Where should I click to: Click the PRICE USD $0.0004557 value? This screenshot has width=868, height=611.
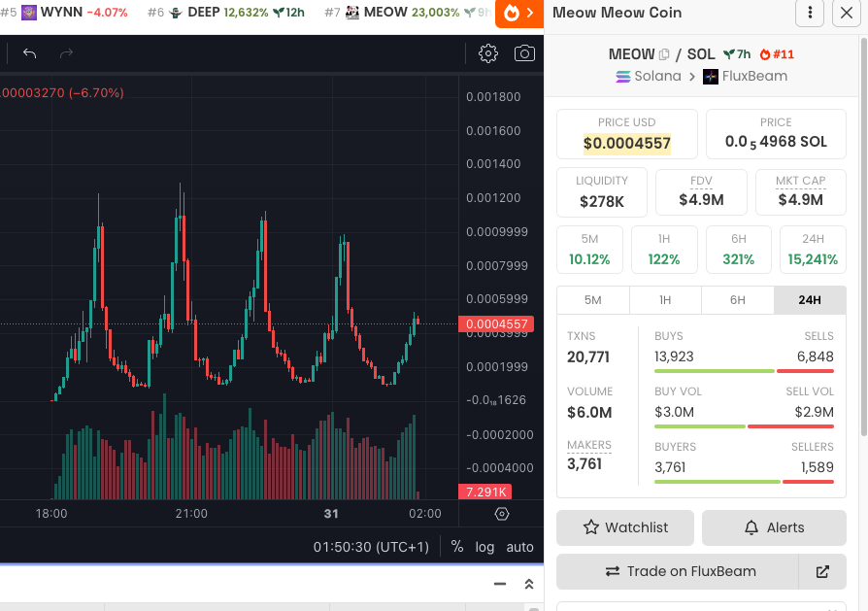626,144
